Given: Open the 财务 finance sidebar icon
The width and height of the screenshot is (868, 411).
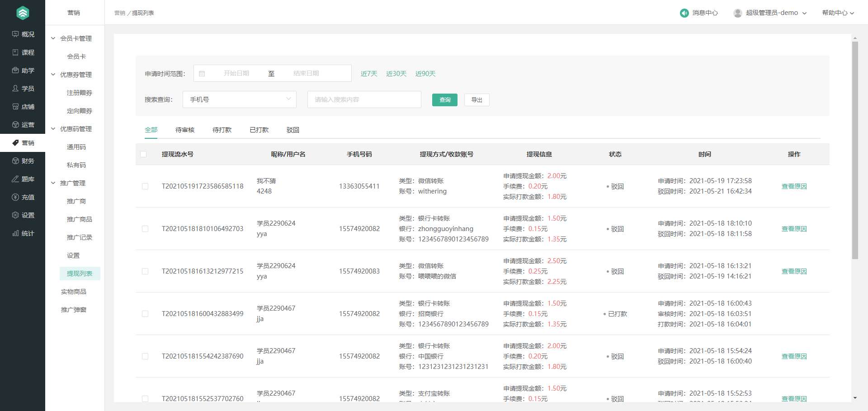Looking at the screenshot, I should [x=15, y=161].
